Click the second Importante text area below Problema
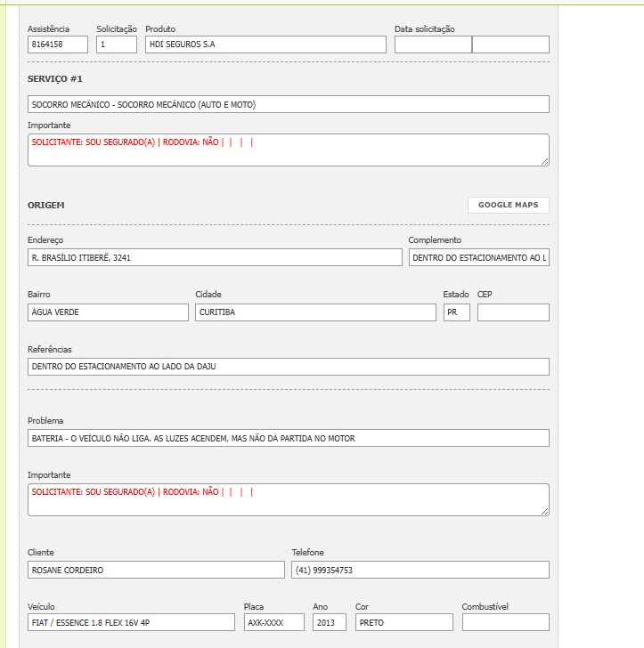Image resolution: width=644 pixels, height=648 pixels. (289, 499)
